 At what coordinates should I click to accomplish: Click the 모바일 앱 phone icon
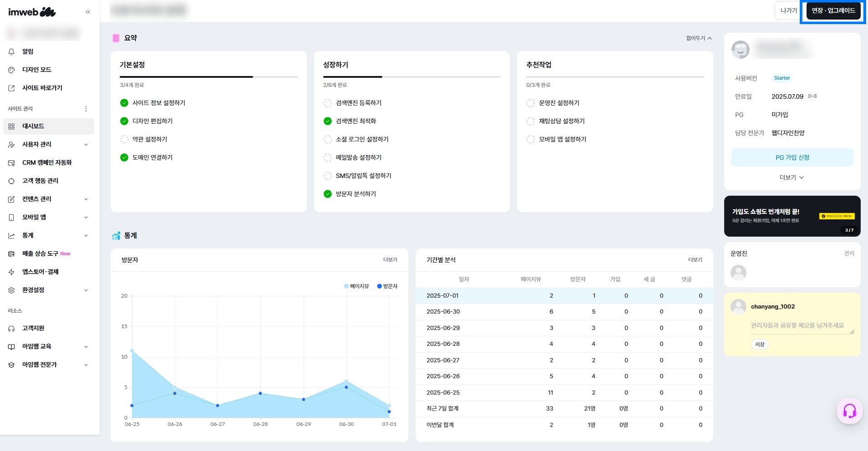click(11, 218)
